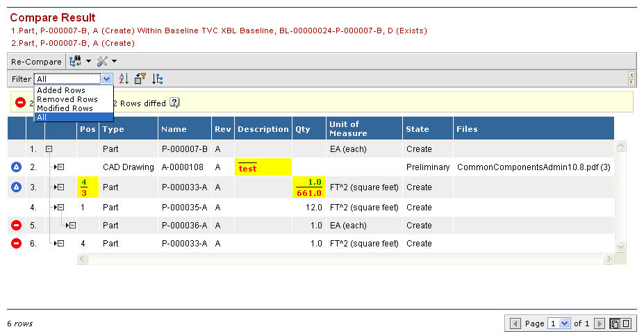
Task: Collapse the row 1 P-000007-B tree node
Action: 49,149
